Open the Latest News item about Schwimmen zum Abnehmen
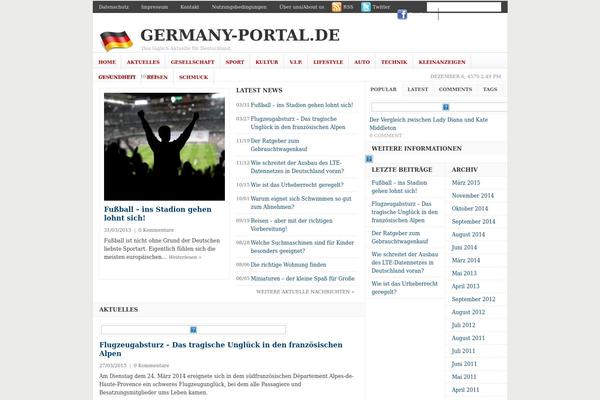 pos(301,203)
